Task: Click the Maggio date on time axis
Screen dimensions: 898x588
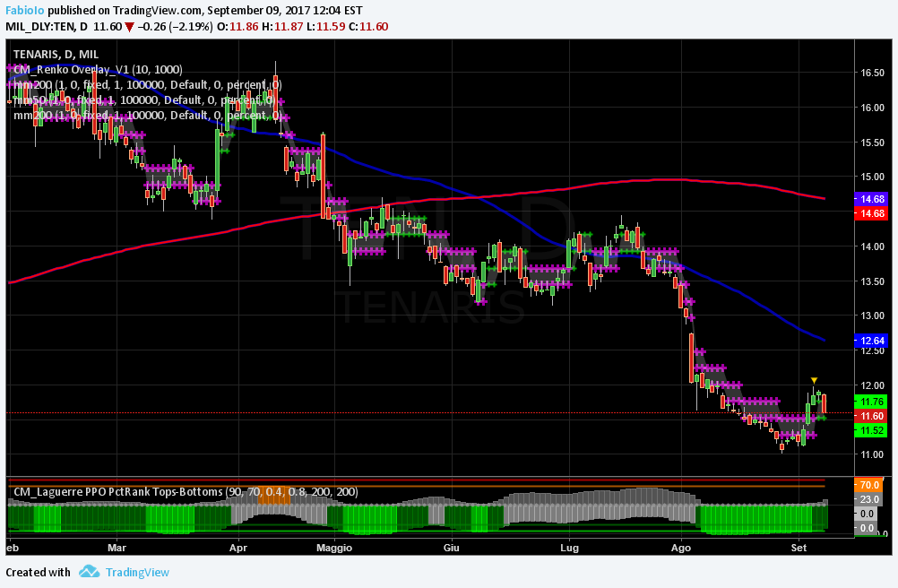Action: (334, 548)
